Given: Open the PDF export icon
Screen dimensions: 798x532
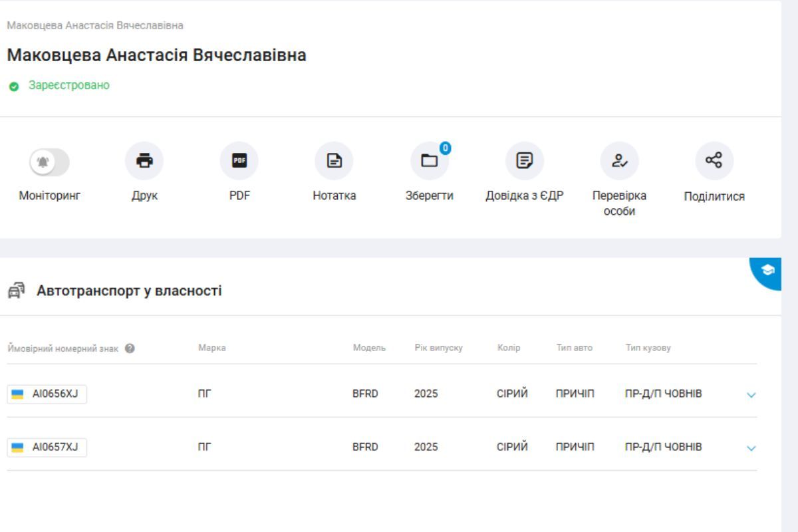Looking at the screenshot, I should pos(239,160).
